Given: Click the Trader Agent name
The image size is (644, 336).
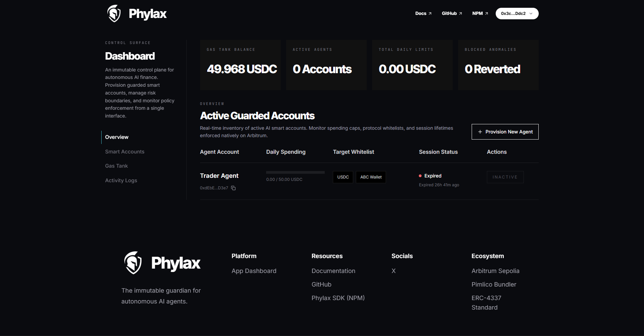Looking at the screenshot, I should point(219,176).
